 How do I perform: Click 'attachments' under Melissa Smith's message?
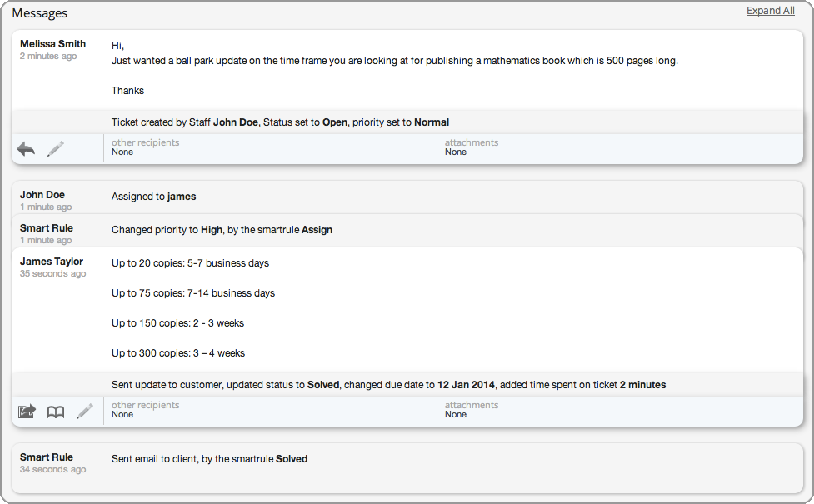coord(472,142)
